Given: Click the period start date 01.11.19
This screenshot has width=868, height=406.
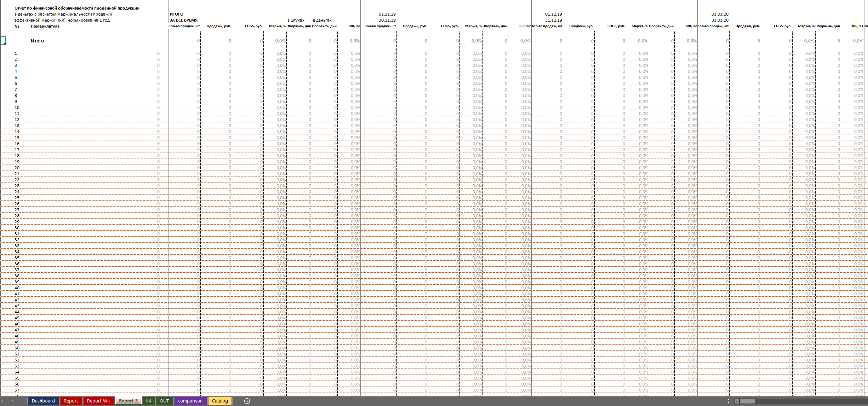Looking at the screenshot, I should [387, 14].
